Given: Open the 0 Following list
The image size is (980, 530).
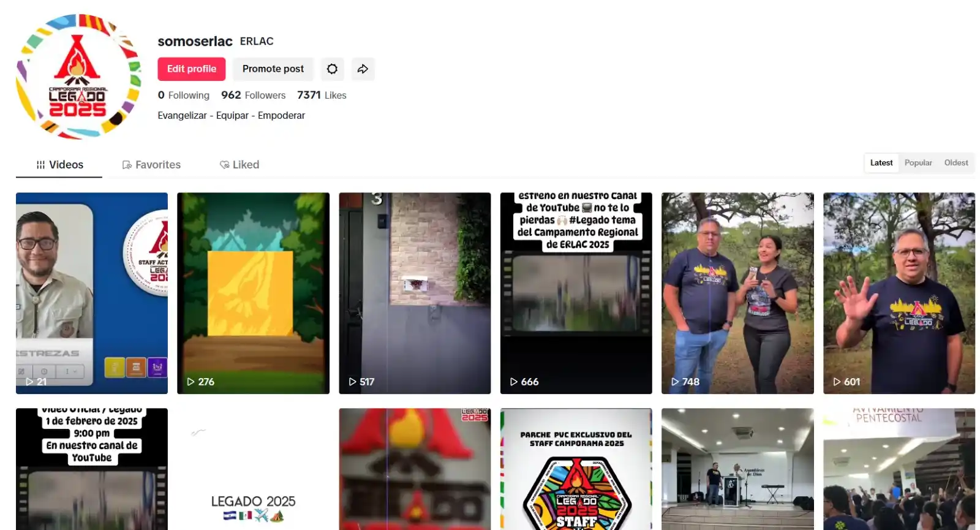Looking at the screenshot, I should [184, 95].
